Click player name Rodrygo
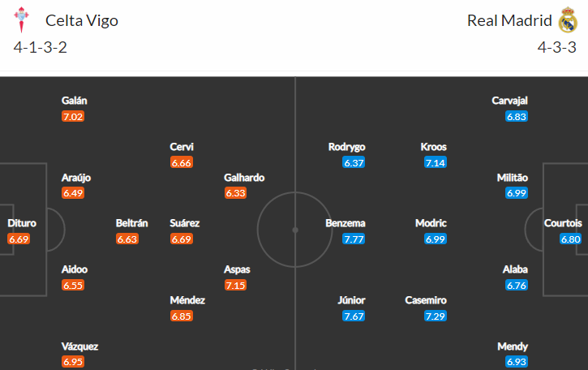 (x=346, y=147)
